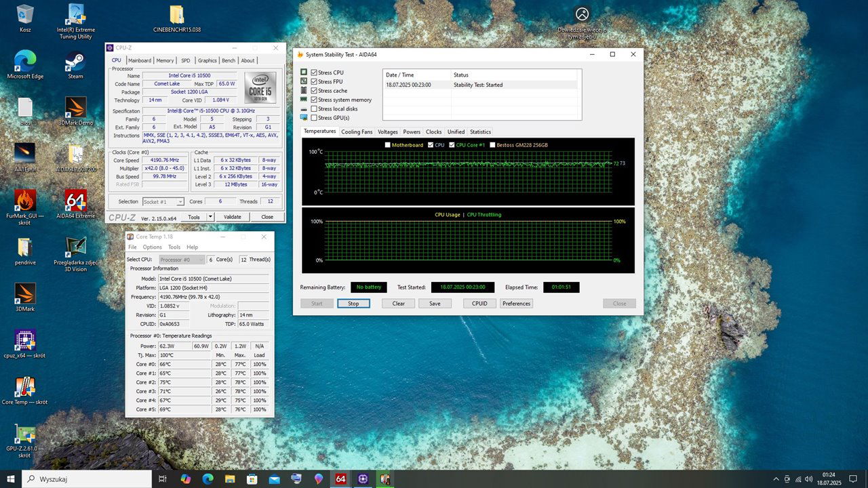Open Core Temp Options menu
Screen dimensions: 868x488
pos(153,247)
